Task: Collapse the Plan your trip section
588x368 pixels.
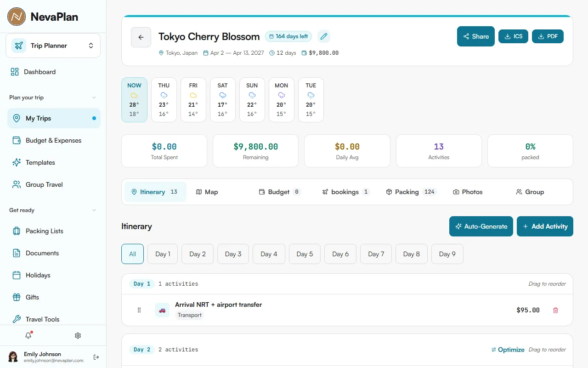Action: tap(53, 98)
